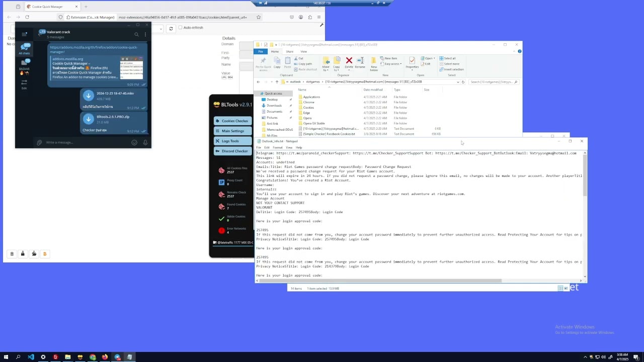This screenshot has height=362, width=644.
Task: Select the All chats folder in Telegram
Action: (x=24, y=49)
